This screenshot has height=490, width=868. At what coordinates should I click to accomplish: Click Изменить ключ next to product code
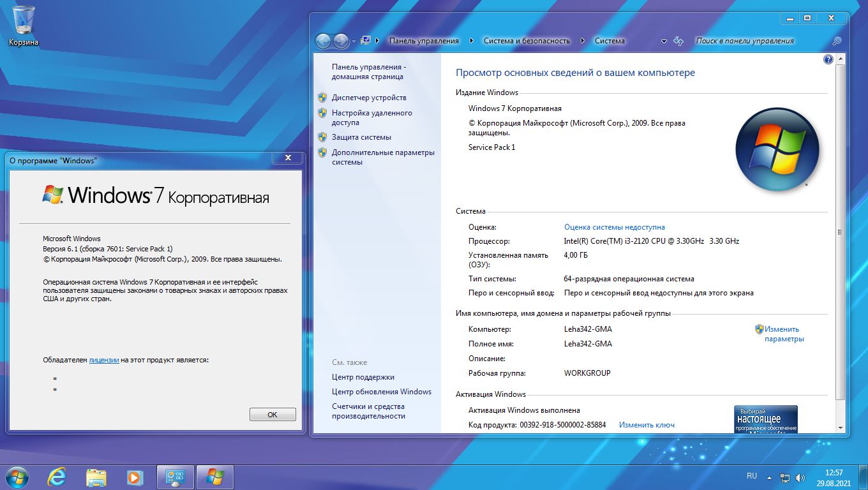coord(647,425)
